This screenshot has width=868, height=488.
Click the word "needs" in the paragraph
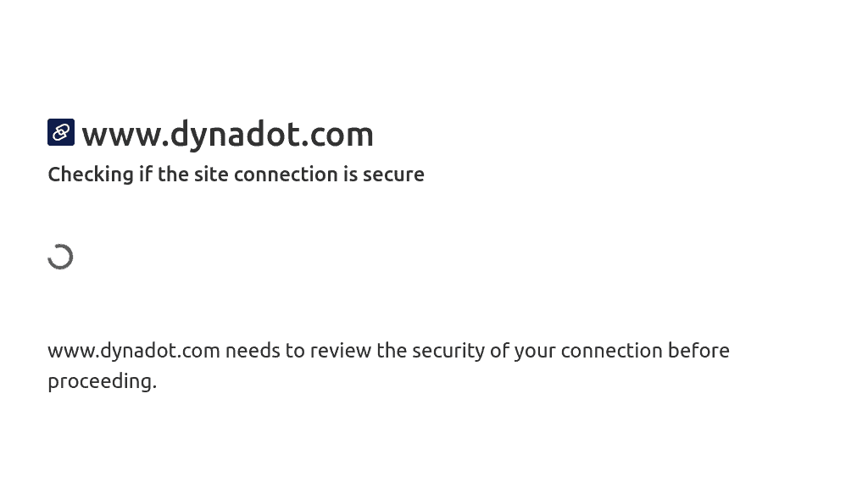(253, 351)
